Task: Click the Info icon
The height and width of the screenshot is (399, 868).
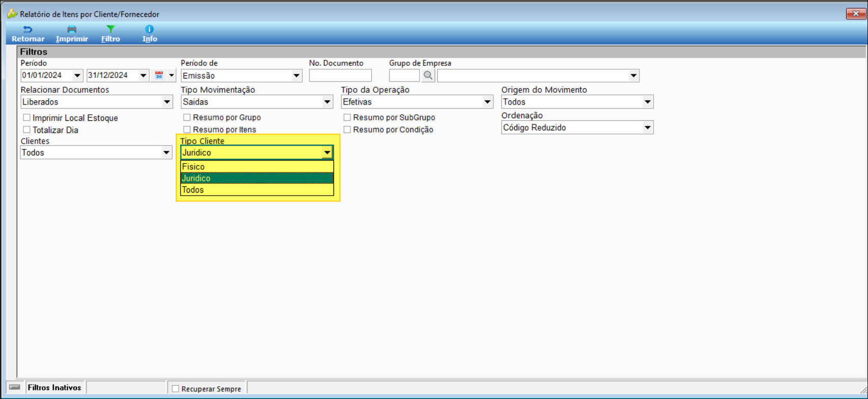Action: click(x=149, y=30)
